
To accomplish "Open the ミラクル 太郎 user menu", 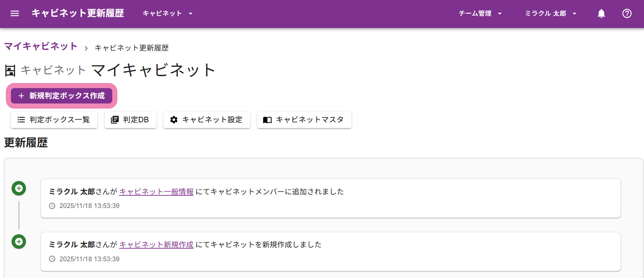I will tap(551, 13).
